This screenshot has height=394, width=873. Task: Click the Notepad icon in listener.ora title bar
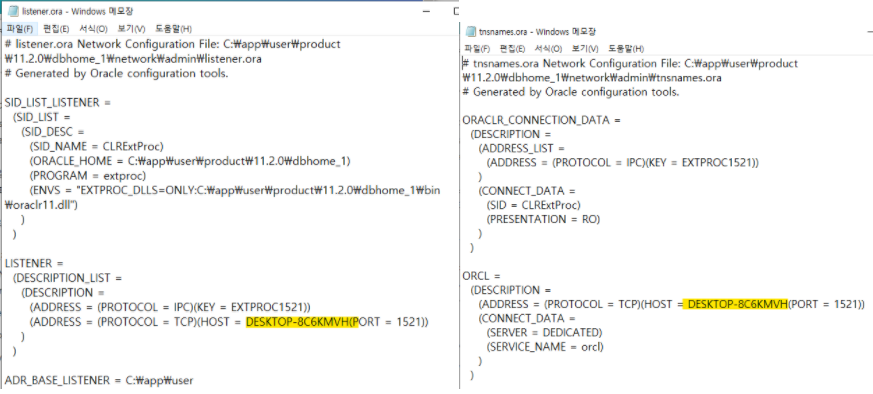coord(12,11)
